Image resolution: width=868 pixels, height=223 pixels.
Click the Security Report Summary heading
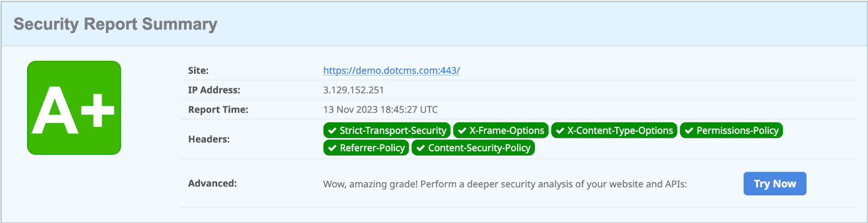pos(116,24)
